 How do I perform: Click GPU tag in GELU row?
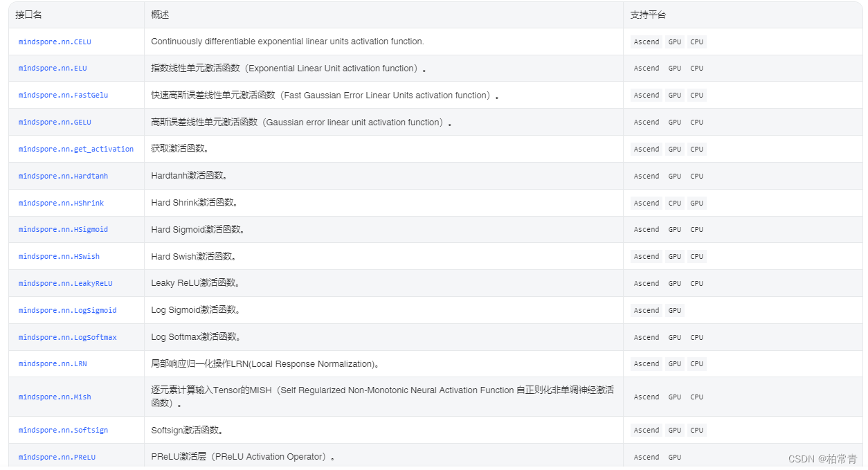point(675,123)
